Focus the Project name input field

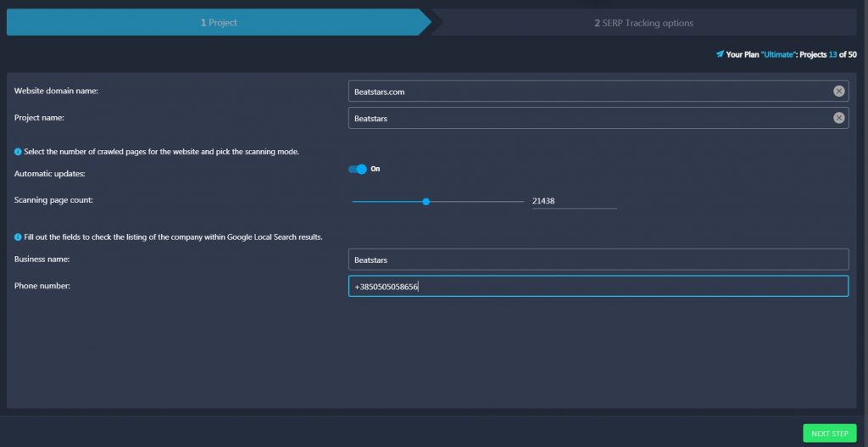tap(591, 118)
